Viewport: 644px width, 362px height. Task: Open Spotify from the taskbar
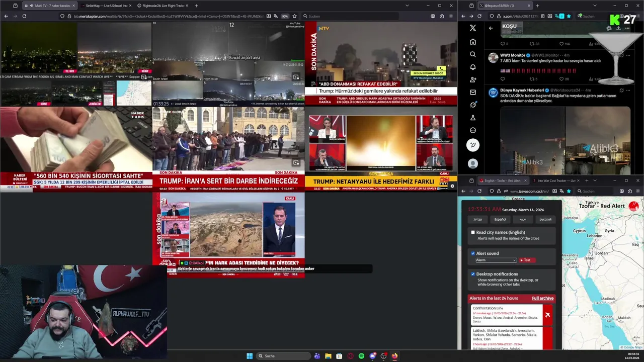361,356
